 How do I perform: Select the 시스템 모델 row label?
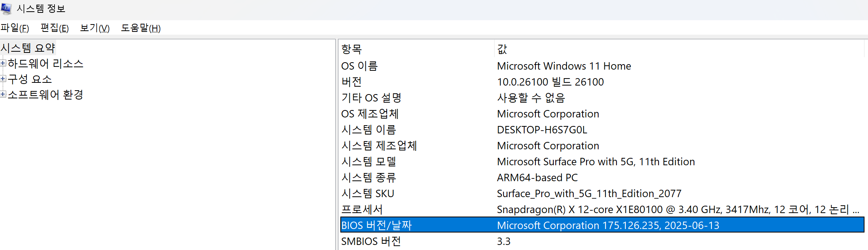tap(368, 161)
